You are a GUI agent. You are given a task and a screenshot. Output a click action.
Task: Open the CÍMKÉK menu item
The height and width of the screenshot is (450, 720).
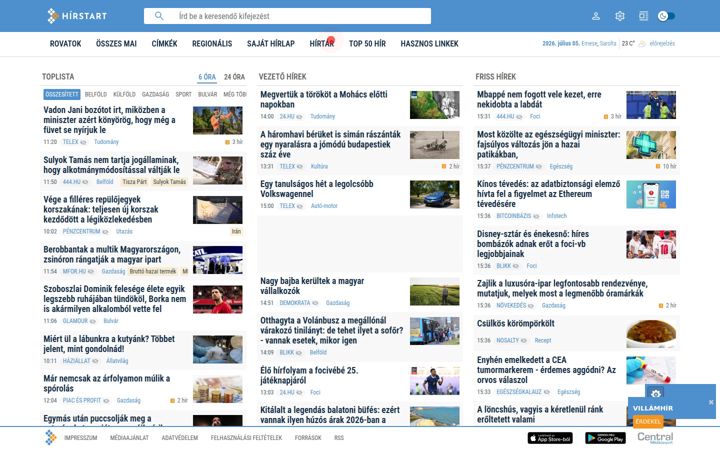pos(164,44)
